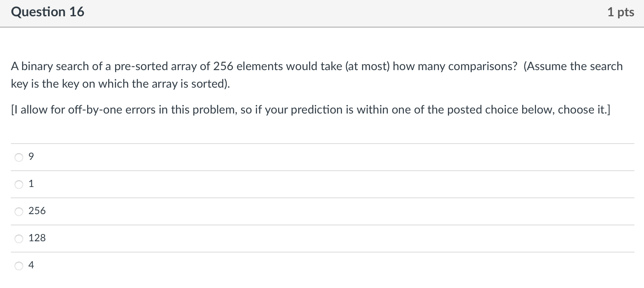The image size is (644, 288).
Task: Select the radio button for answer 128
Action: point(18,239)
